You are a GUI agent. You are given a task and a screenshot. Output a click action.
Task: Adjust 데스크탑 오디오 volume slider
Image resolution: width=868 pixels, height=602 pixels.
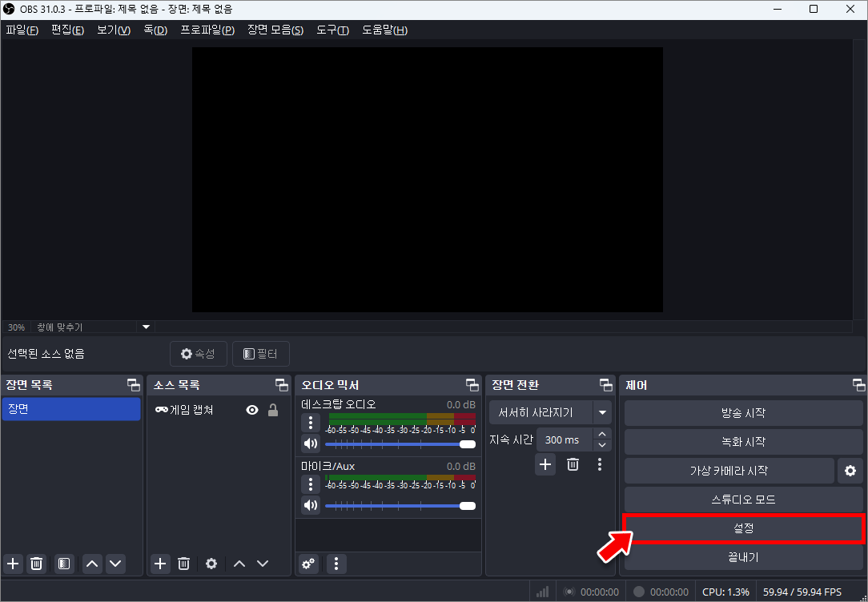(x=400, y=444)
